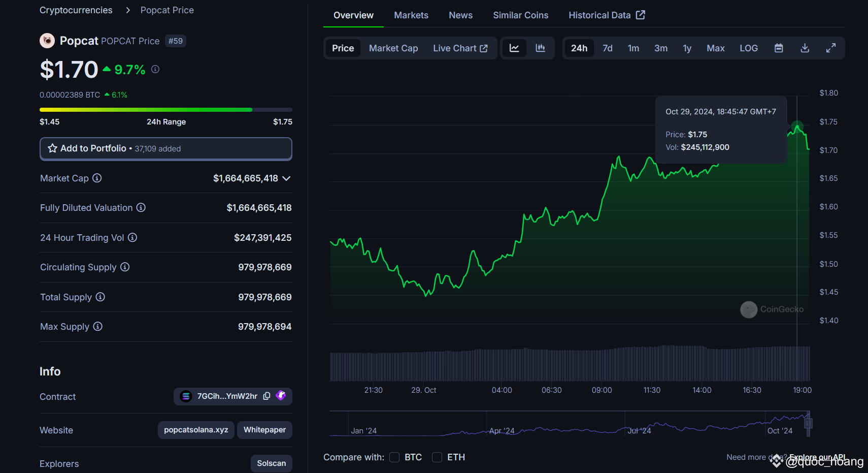Viewport: 868px width, 473px height.
Task: Click the chart navigator range handle
Action: (x=808, y=423)
